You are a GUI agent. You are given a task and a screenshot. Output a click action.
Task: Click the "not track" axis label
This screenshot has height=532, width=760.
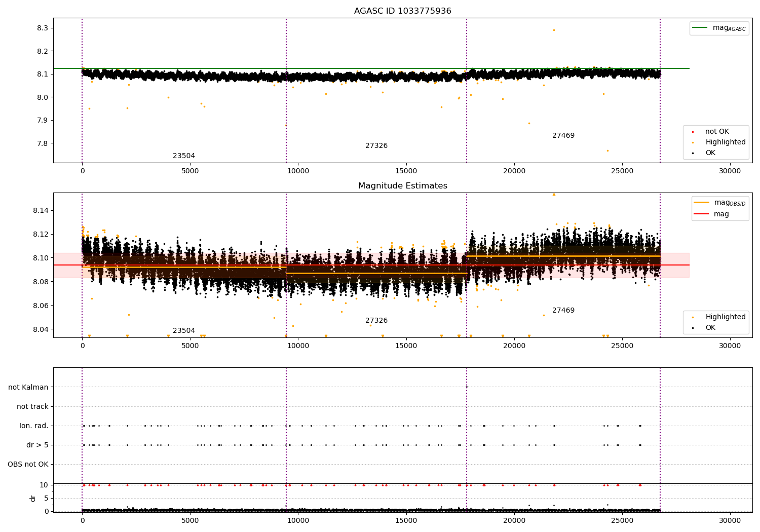tap(32, 406)
